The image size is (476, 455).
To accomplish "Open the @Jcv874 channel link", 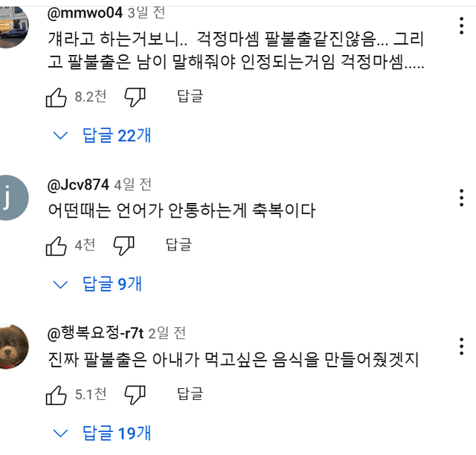I will [78, 184].
